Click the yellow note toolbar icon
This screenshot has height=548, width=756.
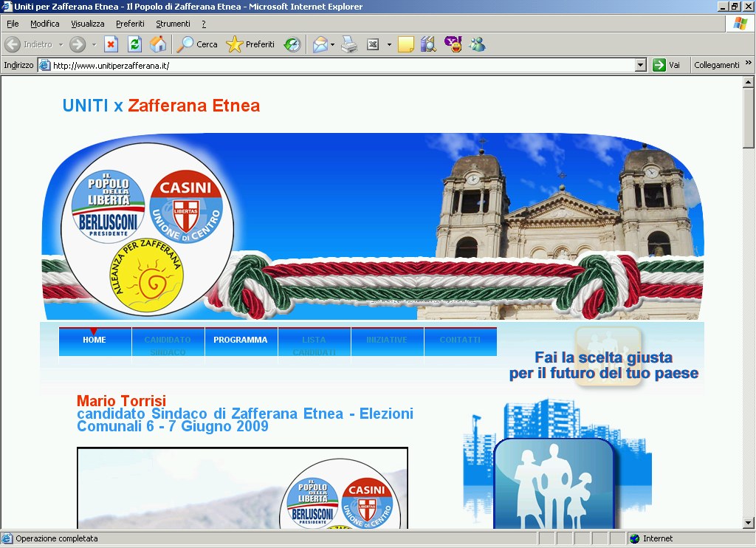pyautogui.click(x=405, y=44)
